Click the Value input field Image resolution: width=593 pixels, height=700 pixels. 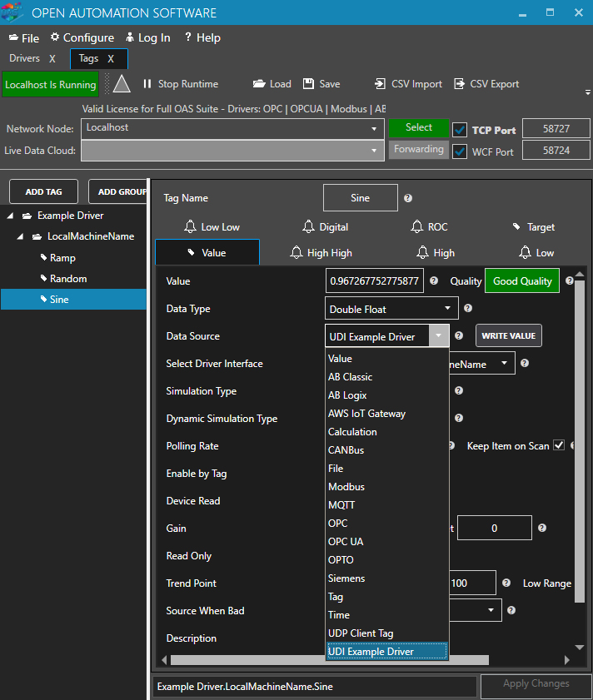point(375,281)
